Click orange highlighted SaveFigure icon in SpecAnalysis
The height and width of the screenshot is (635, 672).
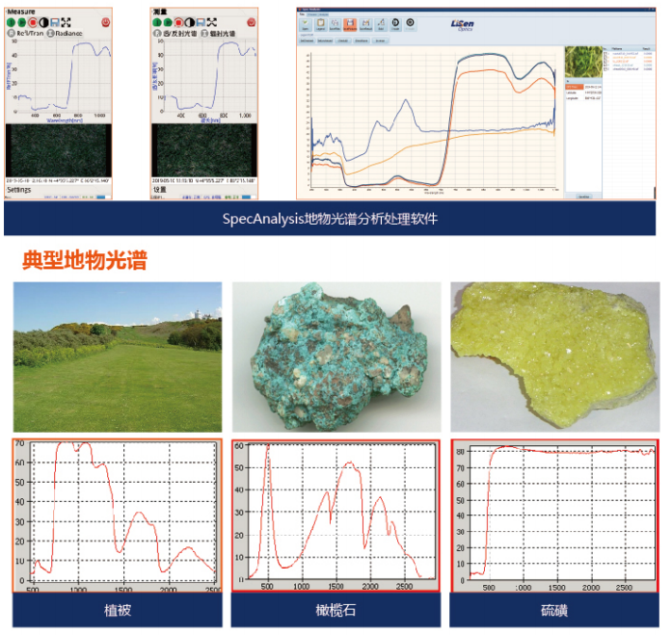point(350,25)
